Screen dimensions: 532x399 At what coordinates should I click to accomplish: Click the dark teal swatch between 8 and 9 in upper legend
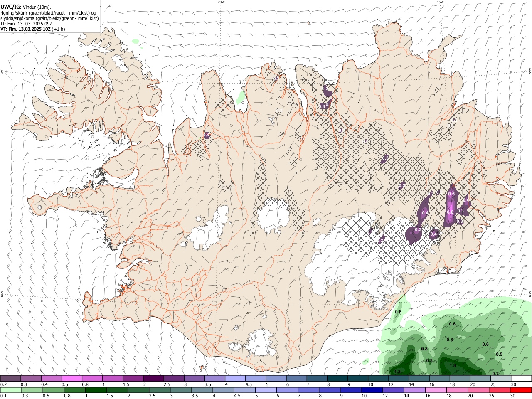(337, 378)
